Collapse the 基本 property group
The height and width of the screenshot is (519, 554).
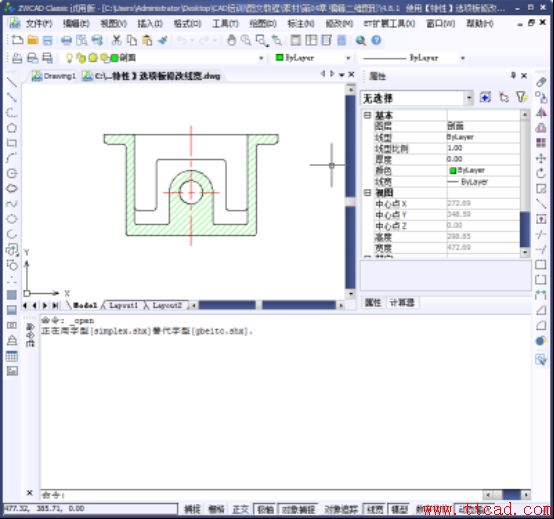(367, 115)
